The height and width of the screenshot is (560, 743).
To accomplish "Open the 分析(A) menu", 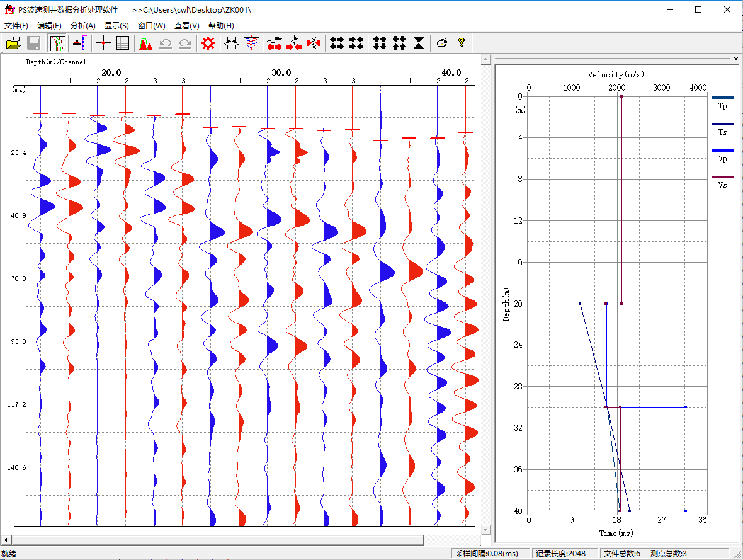I will point(83,26).
